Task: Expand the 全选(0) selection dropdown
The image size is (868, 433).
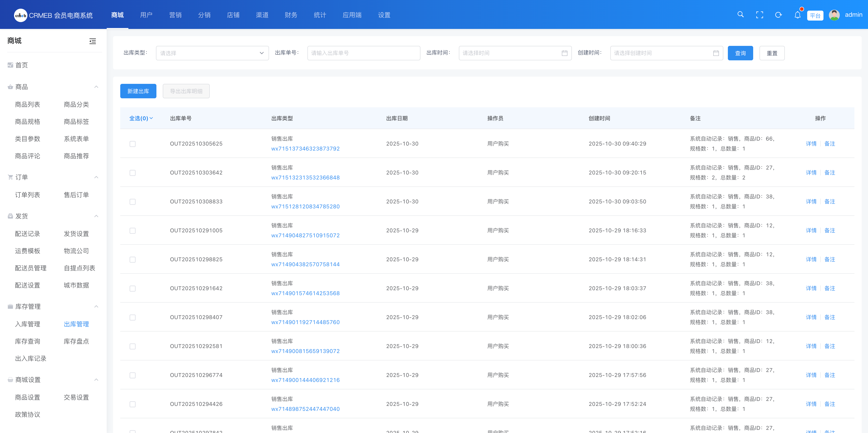Action: tap(141, 118)
